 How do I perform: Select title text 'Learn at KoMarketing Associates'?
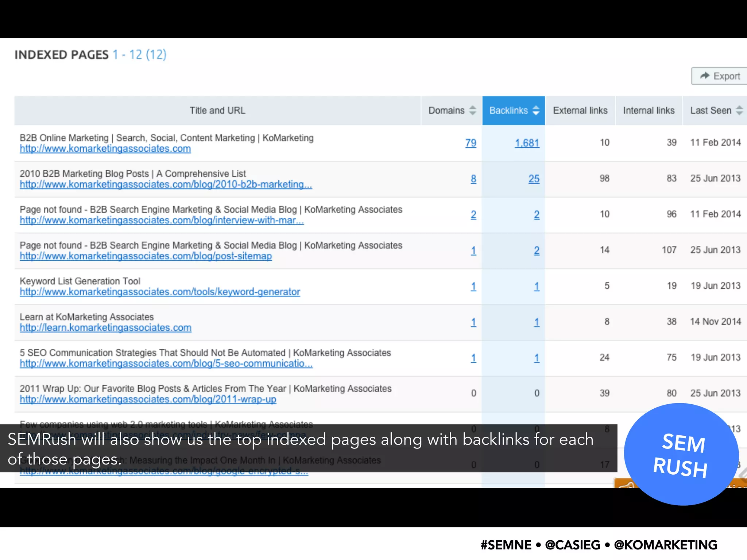(x=87, y=317)
